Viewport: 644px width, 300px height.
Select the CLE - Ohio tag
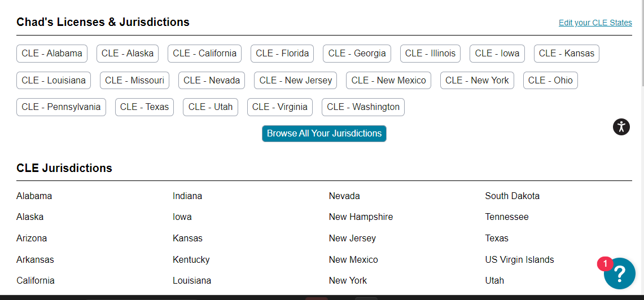[550, 81]
